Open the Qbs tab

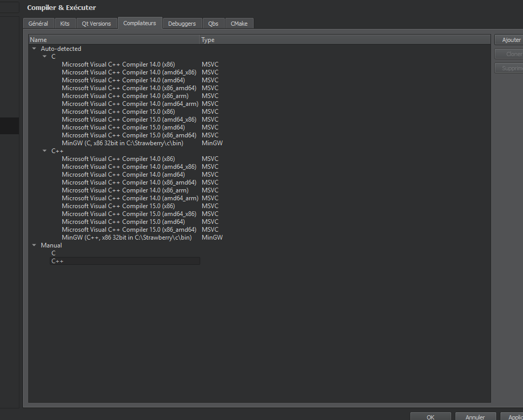pos(213,24)
